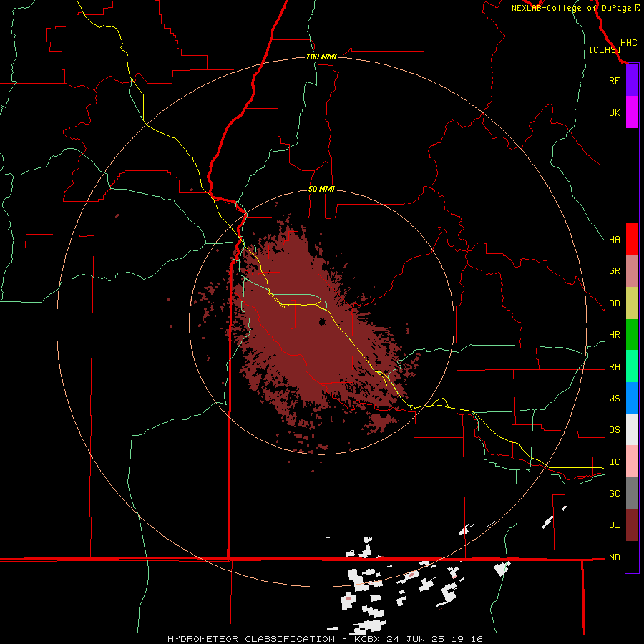The image size is (644, 644).
Task: Click the '[CLAS]' legend heading
Action: pos(605,49)
